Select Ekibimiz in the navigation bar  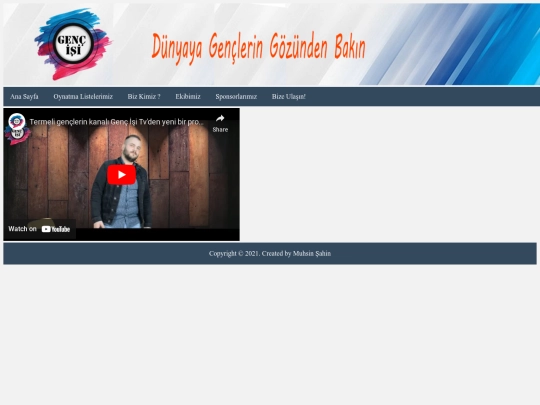pos(188,97)
